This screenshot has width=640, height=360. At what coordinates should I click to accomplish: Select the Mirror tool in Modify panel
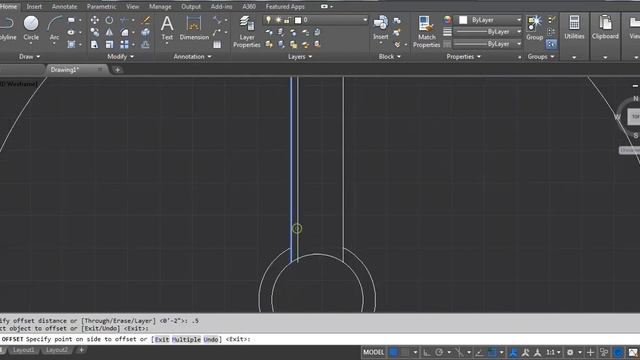point(109,32)
